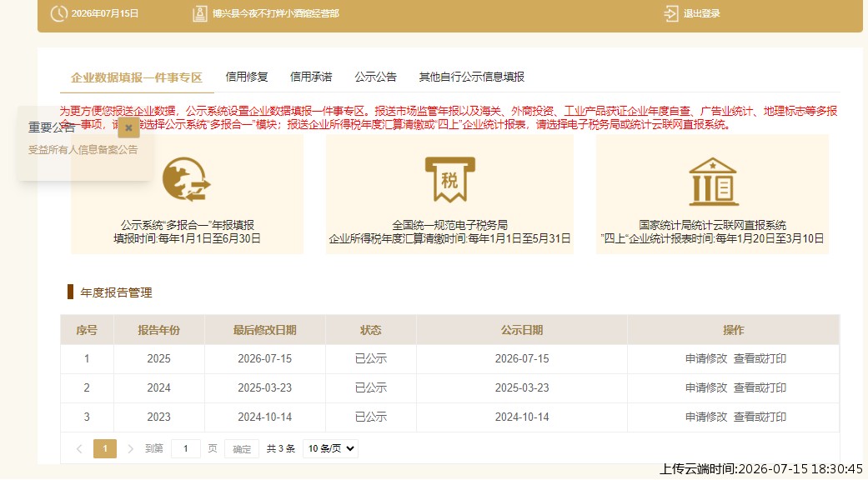Click 已公示 status in the 2025 row
The width and height of the screenshot is (868, 480).
point(370,359)
